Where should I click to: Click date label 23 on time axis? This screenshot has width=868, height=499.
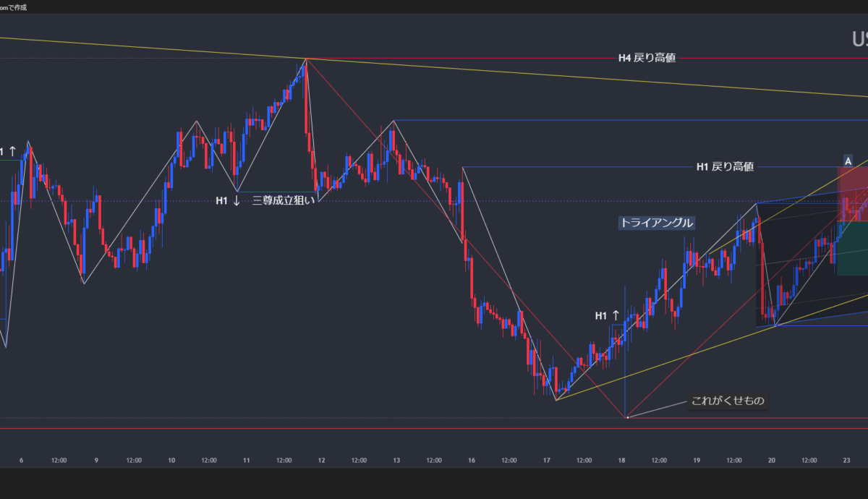click(x=847, y=460)
